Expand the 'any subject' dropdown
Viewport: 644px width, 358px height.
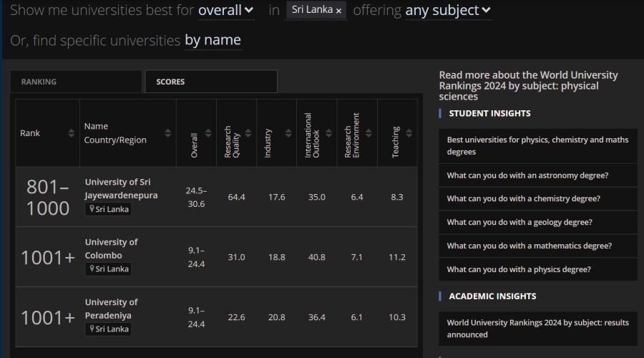447,11
